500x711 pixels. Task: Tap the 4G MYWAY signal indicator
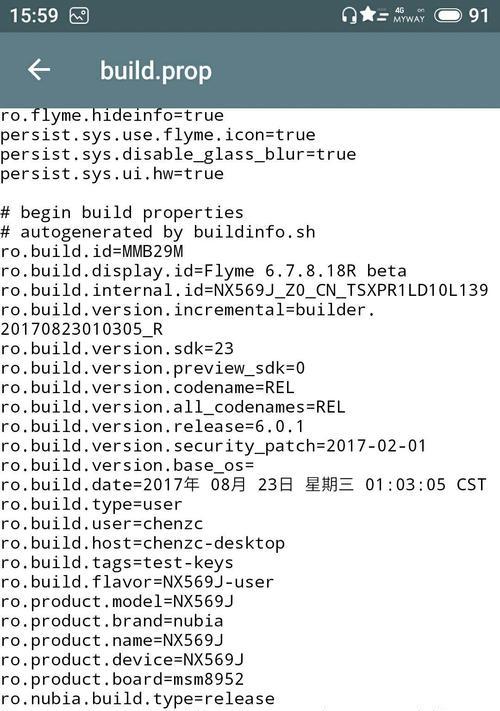coord(409,15)
